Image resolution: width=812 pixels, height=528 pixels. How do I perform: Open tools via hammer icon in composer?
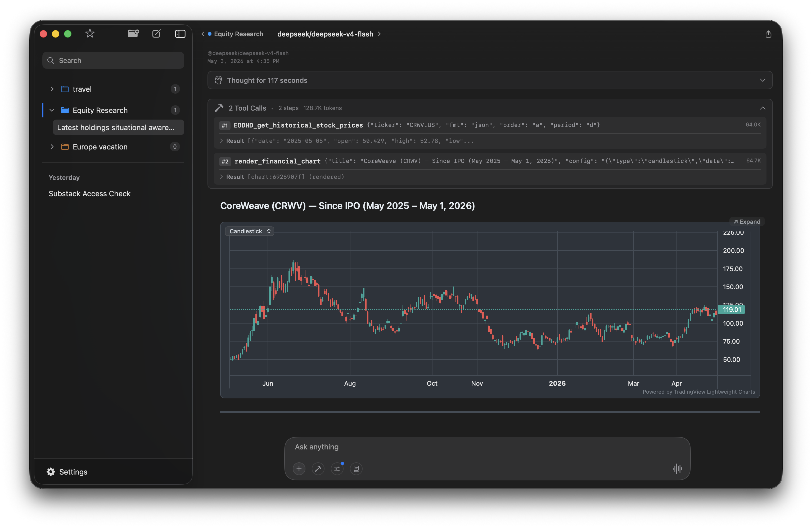pyautogui.click(x=318, y=469)
